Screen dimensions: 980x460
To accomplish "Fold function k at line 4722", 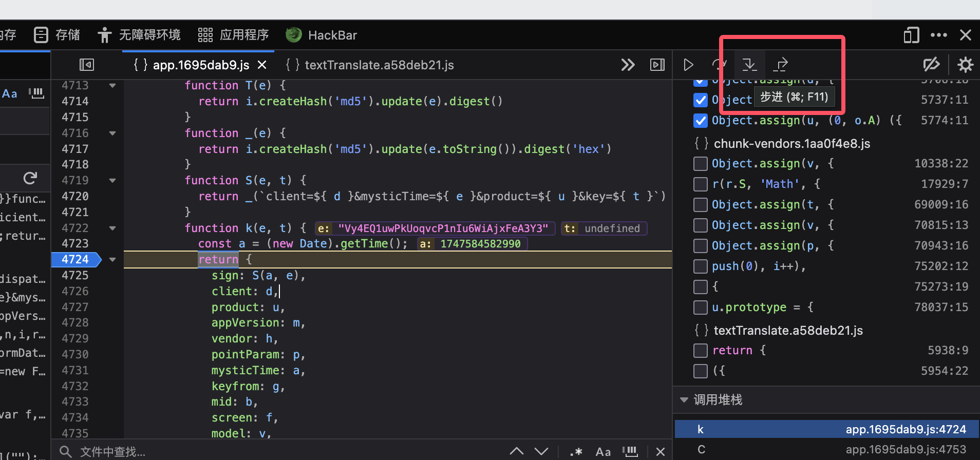I will click(112, 228).
